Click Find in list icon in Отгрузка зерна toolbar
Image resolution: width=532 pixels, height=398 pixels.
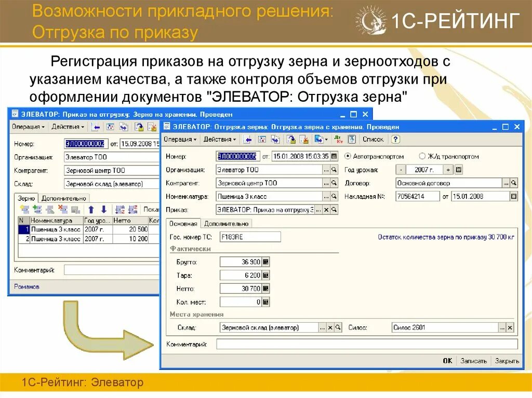pyautogui.click(x=248, y=140)
